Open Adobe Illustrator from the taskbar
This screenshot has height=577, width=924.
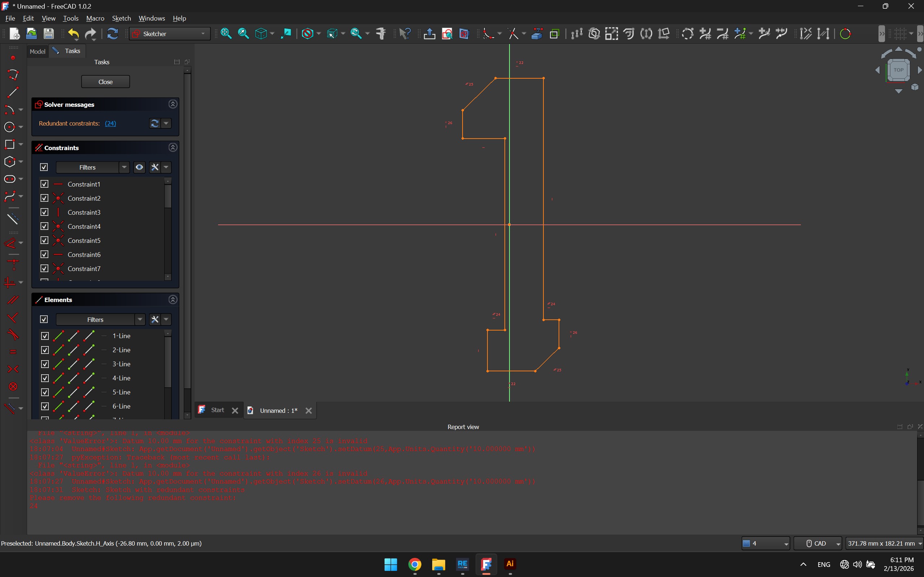click(510, 564)
